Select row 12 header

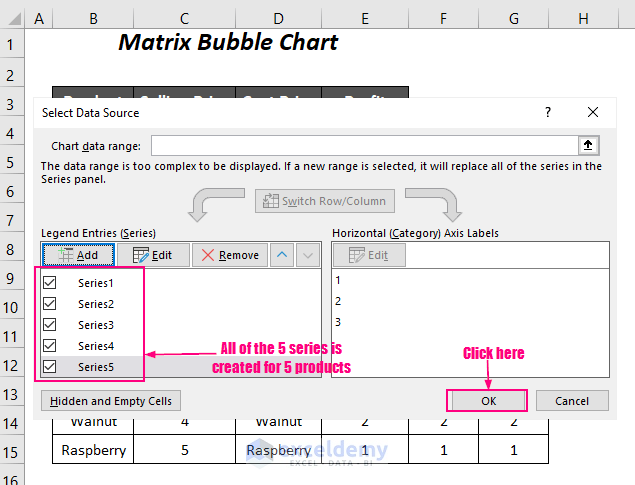click(12, 365)
